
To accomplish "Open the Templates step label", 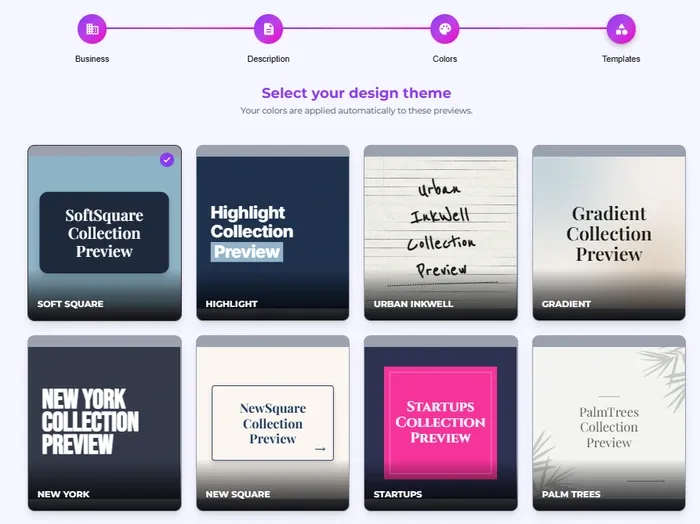I will [x=621, y=59].
